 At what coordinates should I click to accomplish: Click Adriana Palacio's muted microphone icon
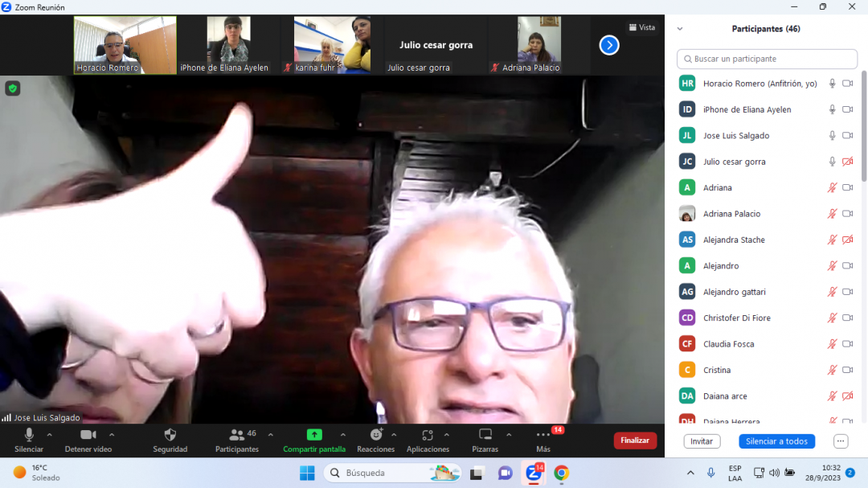point(832,214)
